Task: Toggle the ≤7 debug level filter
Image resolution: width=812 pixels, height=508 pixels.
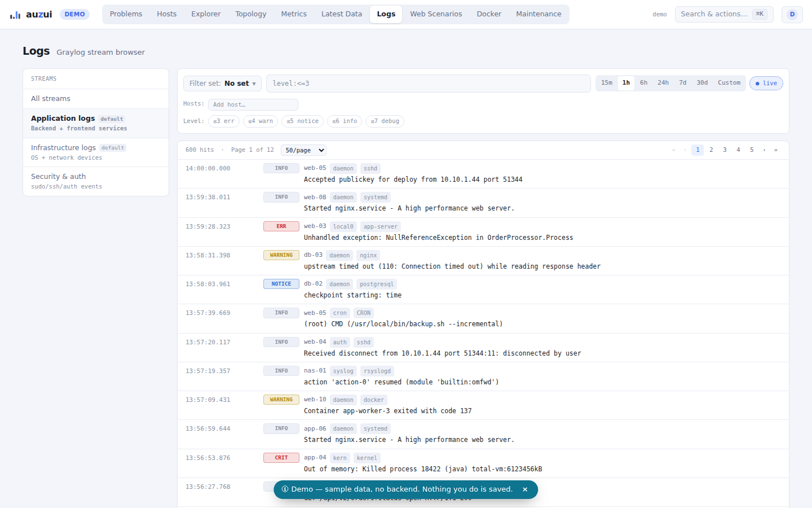Action: tap(385, 121)
